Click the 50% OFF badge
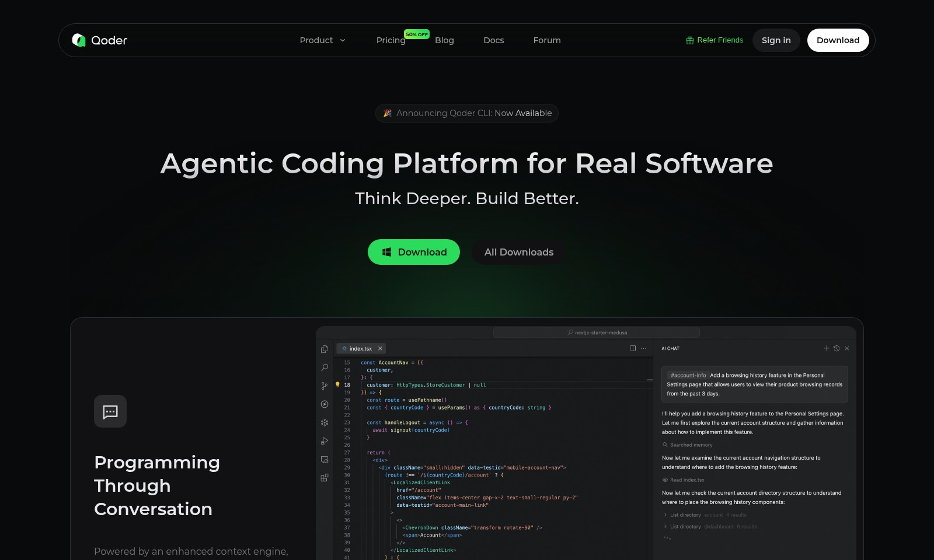934x560 pixels. 417,34
